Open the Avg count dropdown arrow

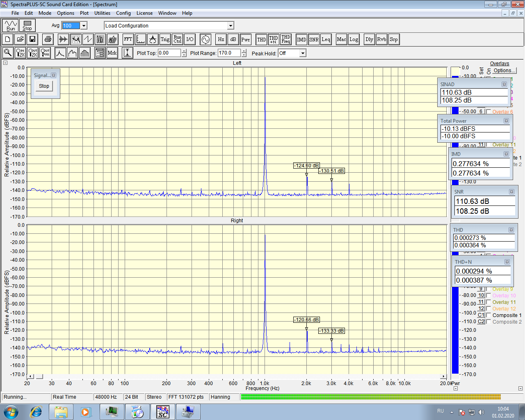[84, 26]
